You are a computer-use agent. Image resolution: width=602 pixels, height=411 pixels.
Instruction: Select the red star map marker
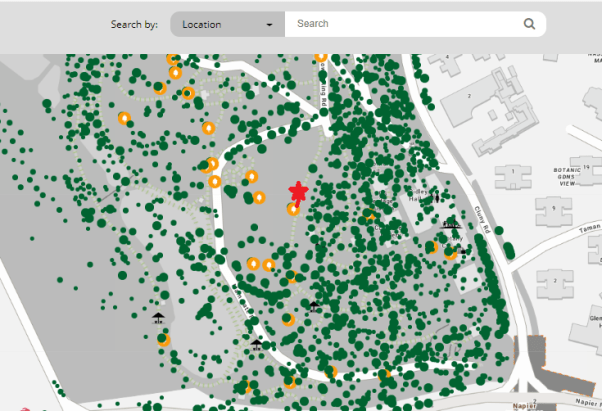pyautogui.click(x=297, y=191)
